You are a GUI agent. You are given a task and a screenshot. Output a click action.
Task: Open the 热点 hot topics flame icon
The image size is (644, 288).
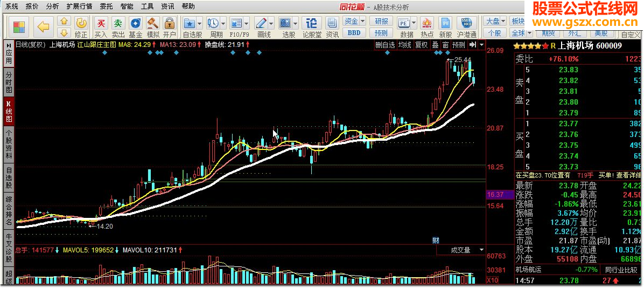point(427,23)
